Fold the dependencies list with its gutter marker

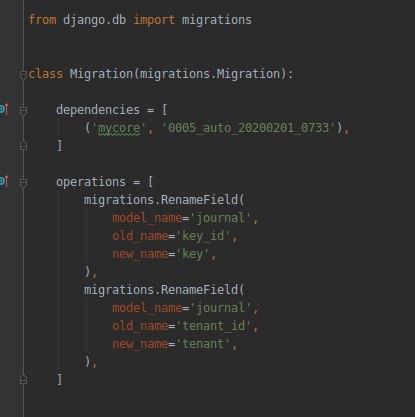tap(23, 111)
